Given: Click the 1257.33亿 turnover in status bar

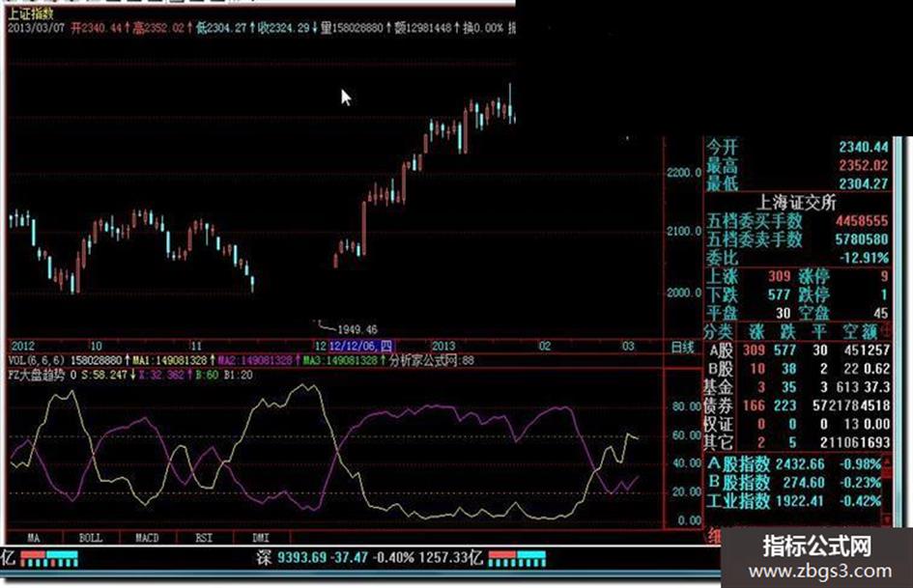Looking at the screenshot, I should pyautogui.click(x=450, y=558).
